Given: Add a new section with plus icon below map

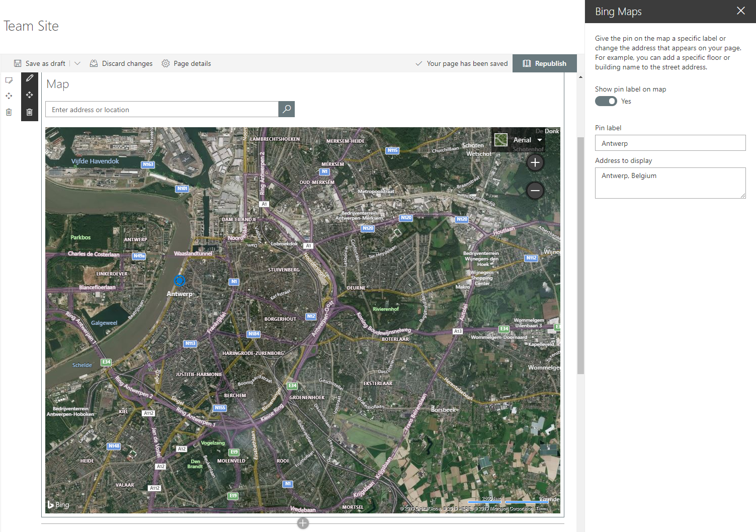Looking at the screenshot, I should point(303,523).
